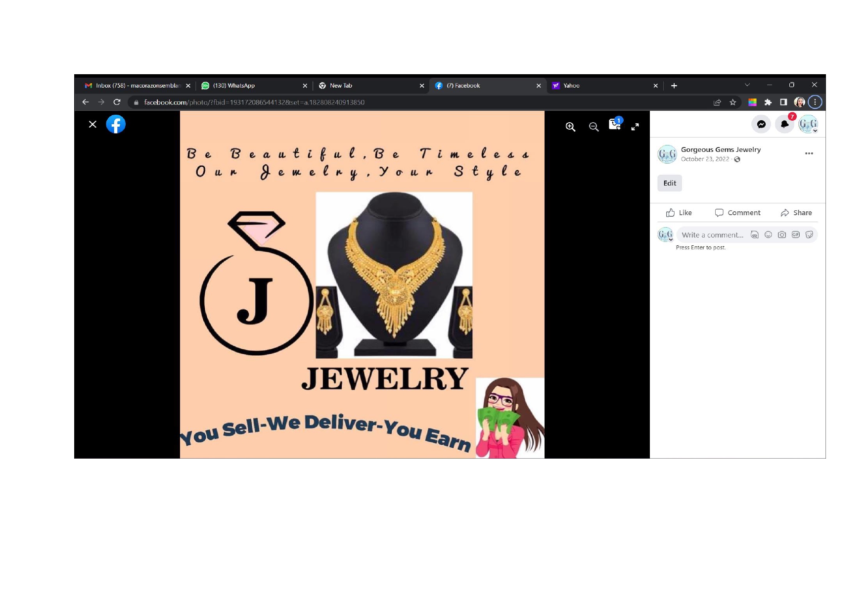Click the Comment button
The width and height of the screenshot is (868, 614).
737,213
